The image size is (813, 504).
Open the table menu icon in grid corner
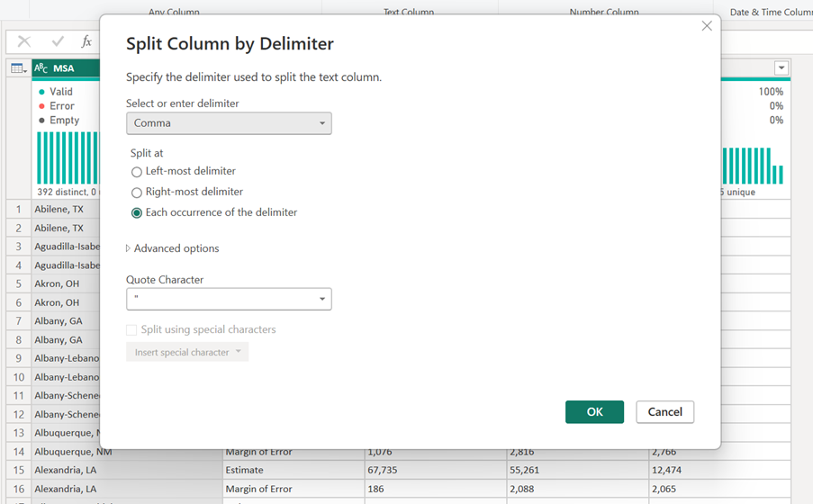point(19,68)
